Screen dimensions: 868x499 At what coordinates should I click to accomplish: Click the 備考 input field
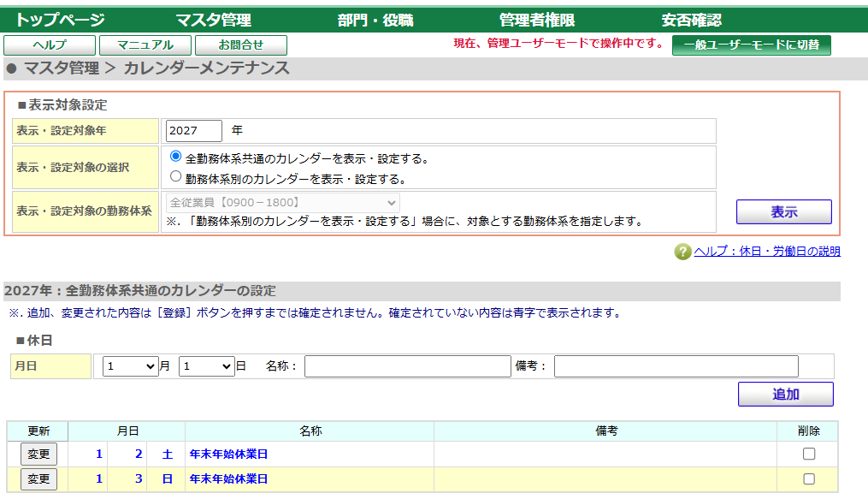pyautogui.click(x=676, y=366)
